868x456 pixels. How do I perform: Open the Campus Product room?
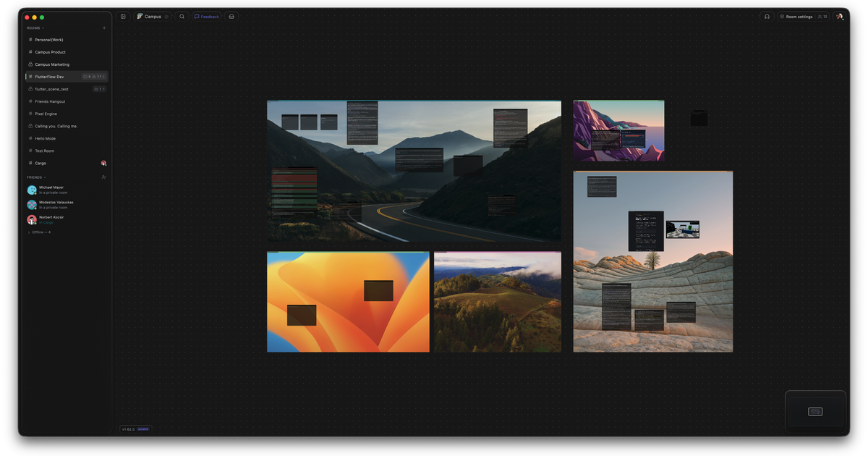pyautogui.click(x=66, y=52)
